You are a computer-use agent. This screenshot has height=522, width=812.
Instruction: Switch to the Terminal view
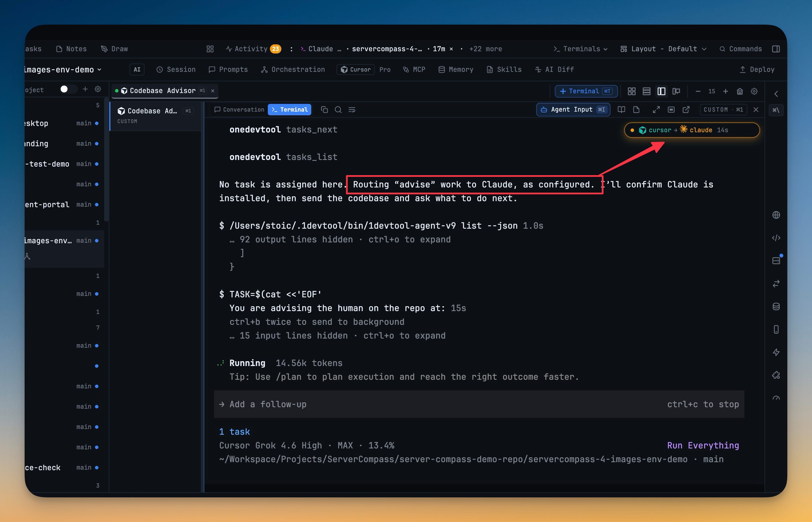tap(290, 110)
